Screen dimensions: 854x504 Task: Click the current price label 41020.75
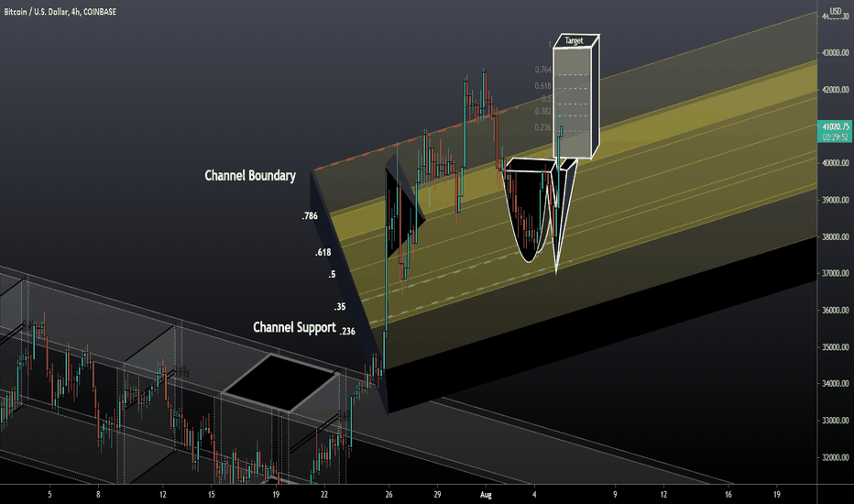point(836,126)
